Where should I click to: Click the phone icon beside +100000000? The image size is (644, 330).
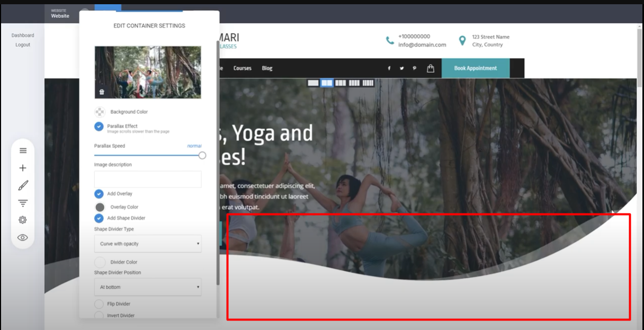tap(390, 40)
